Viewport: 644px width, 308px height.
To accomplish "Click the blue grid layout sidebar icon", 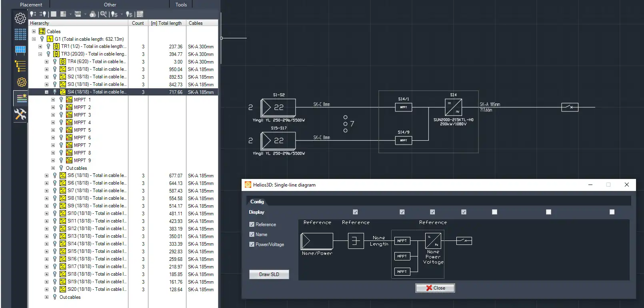I will (x=20, y=34).
